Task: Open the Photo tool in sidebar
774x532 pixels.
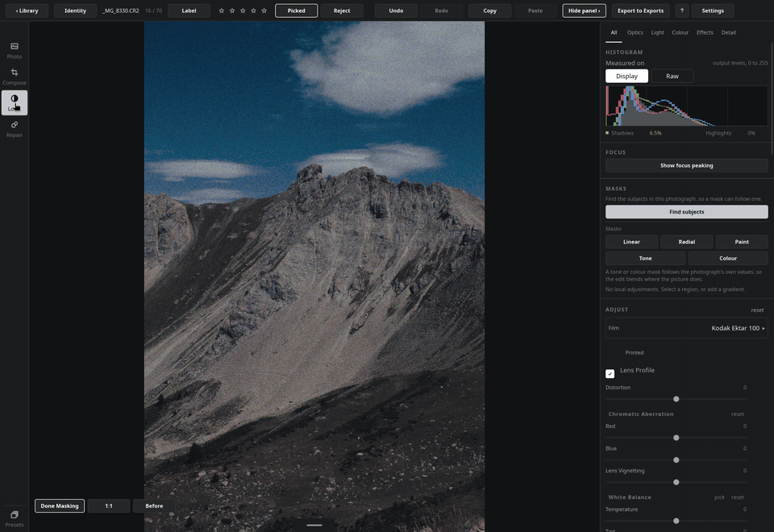Action: coord(15,50)
